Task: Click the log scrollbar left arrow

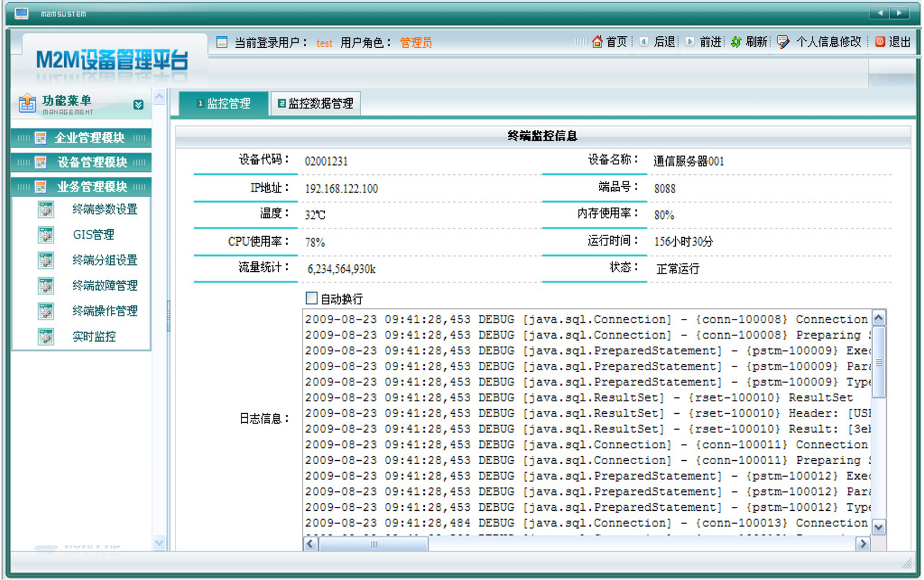Action: (x=311, y=544)
